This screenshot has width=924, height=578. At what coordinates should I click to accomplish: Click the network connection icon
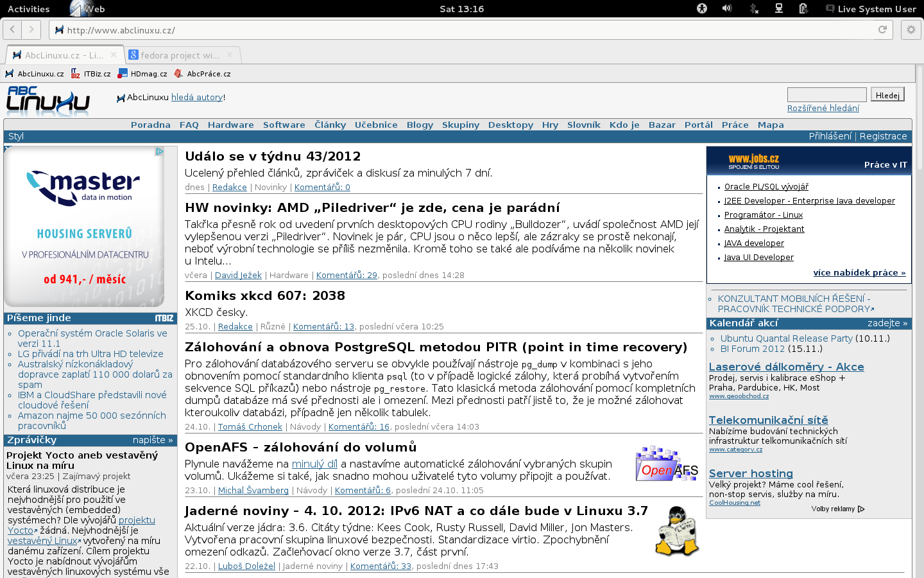coord(778,8)
